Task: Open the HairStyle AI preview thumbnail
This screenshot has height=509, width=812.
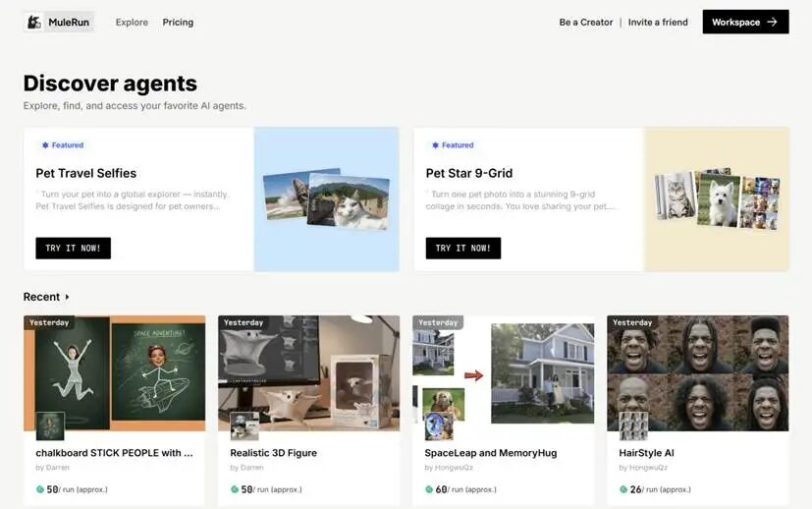Action: pos(697,372)
